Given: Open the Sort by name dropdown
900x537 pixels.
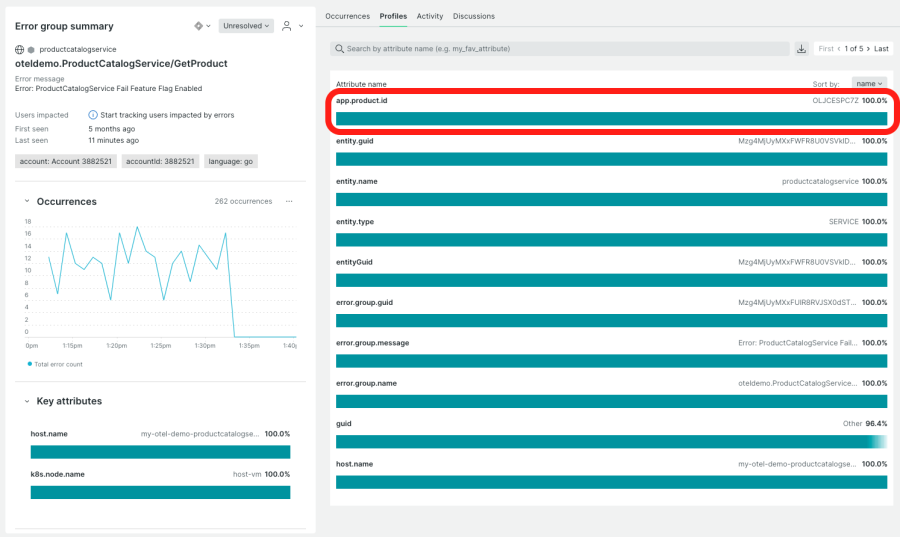Looking at the screenshot, I should point(869,84).
